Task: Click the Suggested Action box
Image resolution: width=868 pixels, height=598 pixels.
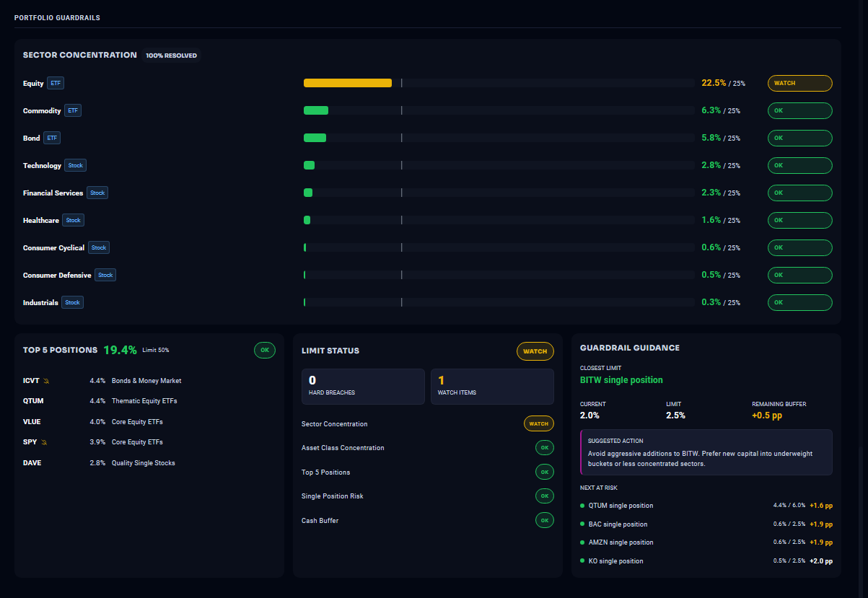Action: coord(706,452)
